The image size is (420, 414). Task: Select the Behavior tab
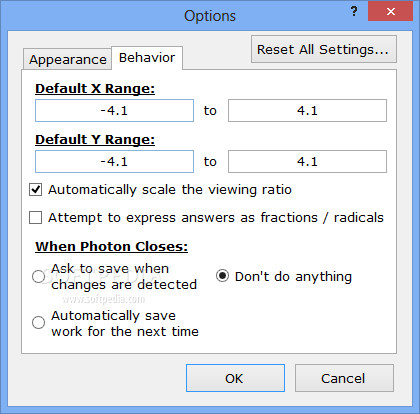[147, 58]
